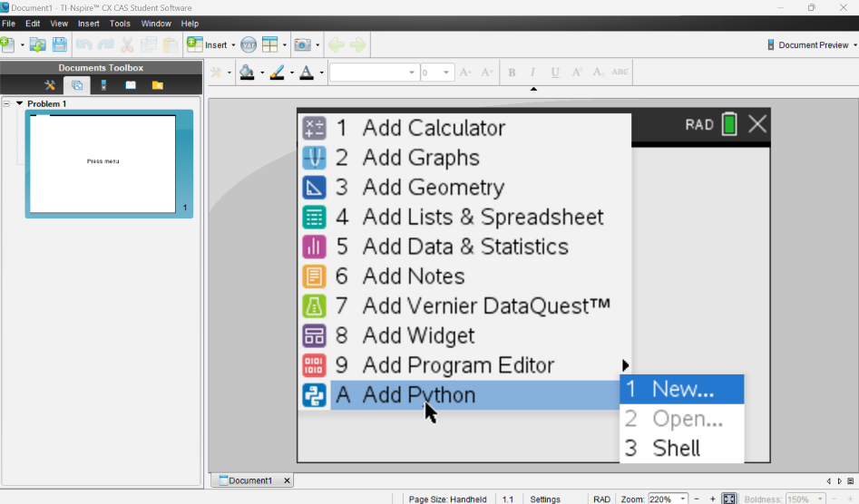Open the Help menu
Viewport: 859px width, 504px height.
click(x=190, y=24)
